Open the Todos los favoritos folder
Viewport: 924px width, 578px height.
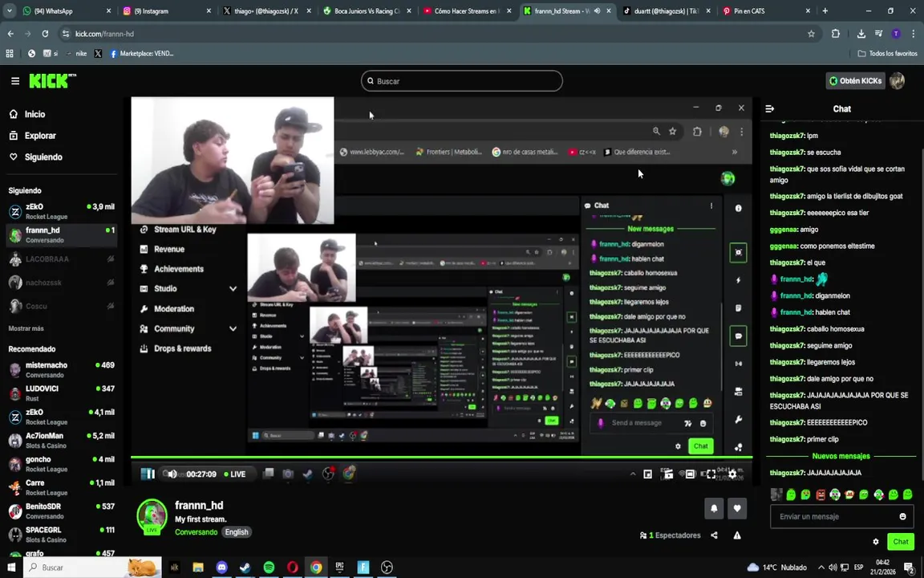pos(887,53)
